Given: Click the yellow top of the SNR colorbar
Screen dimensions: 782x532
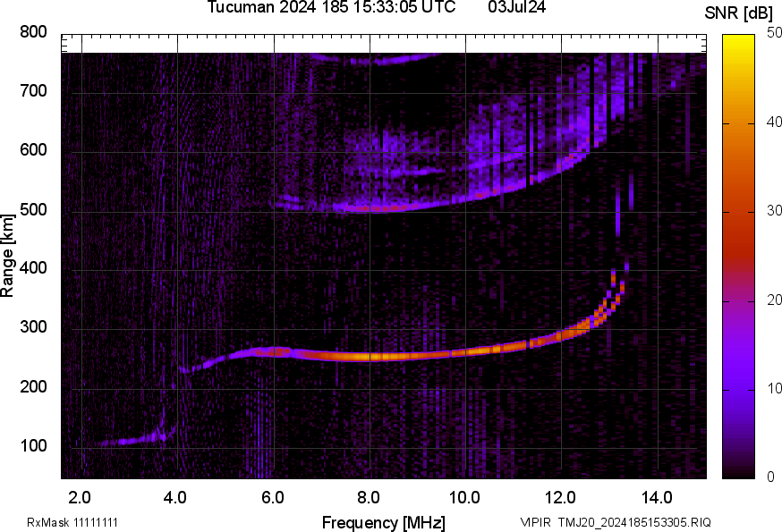Looking at the screenshot, I should (739, 42).
